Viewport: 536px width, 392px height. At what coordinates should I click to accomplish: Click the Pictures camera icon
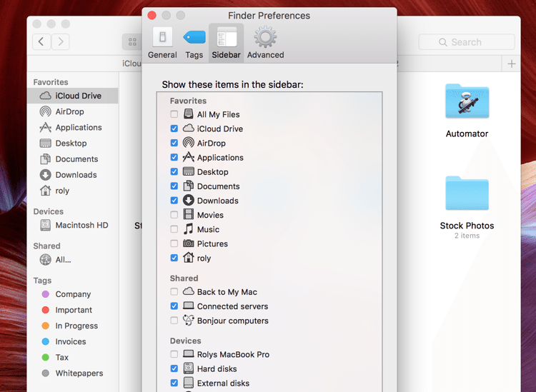pos(189,243)
